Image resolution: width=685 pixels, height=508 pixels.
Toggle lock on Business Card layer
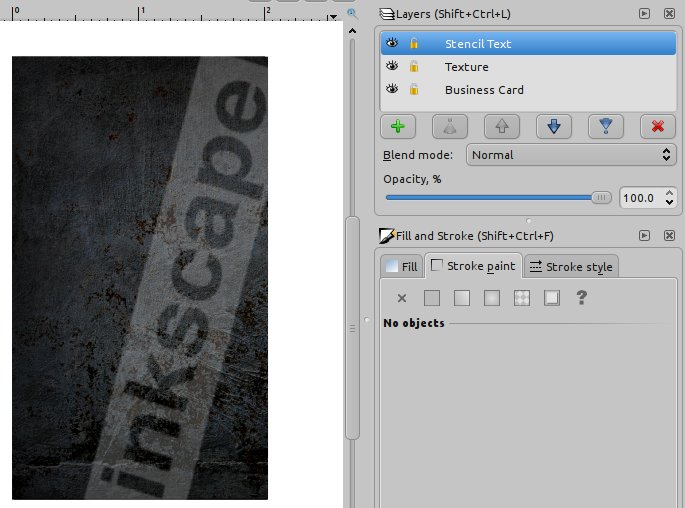[x=413, y=90]
